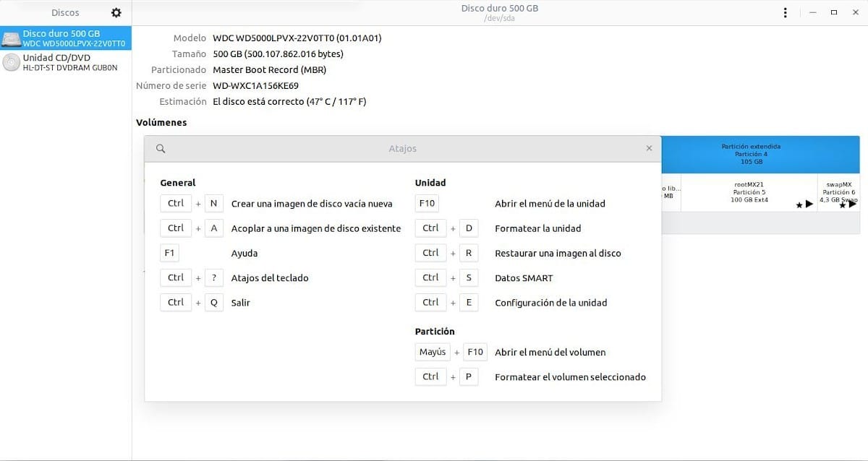Click 'Formatear el volumen seleccionado'
The image size is (868, 461).
[x=570, y=377]
